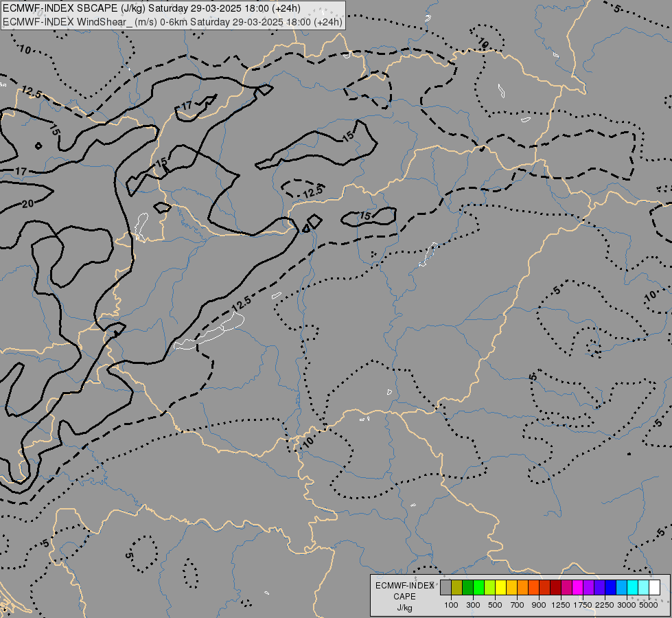The width and height of the screenshot is (672, 618).
Task: Click the gray swatch in CAPE legend
Action: click(445, 587)
